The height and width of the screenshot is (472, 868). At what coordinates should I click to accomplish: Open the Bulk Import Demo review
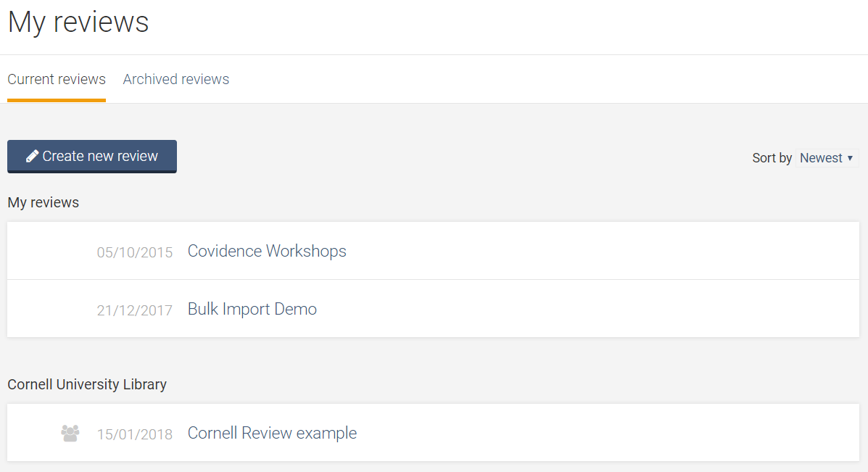click(252, 309)
